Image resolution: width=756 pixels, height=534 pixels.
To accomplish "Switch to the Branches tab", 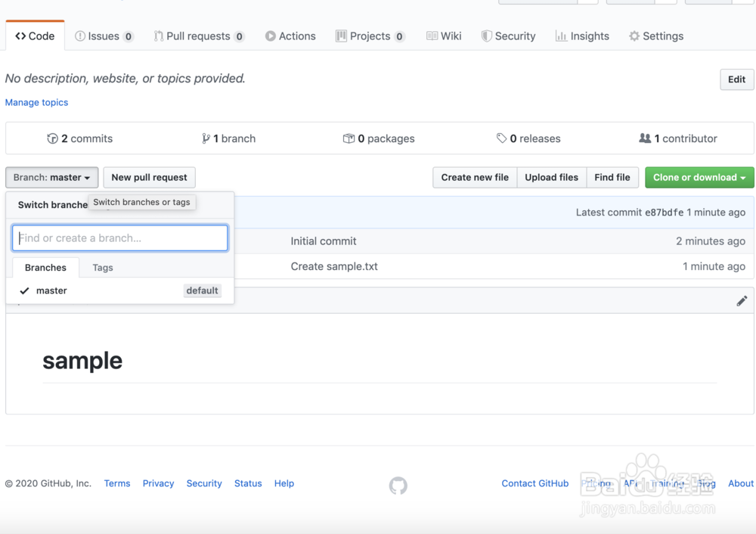I will tap(45, 268).
